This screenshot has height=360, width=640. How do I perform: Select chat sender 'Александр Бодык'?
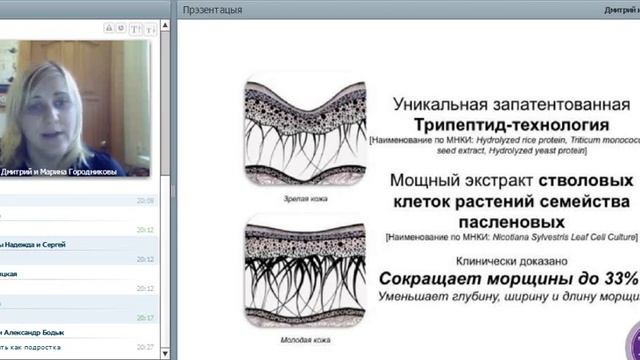[x=33, y=333]
